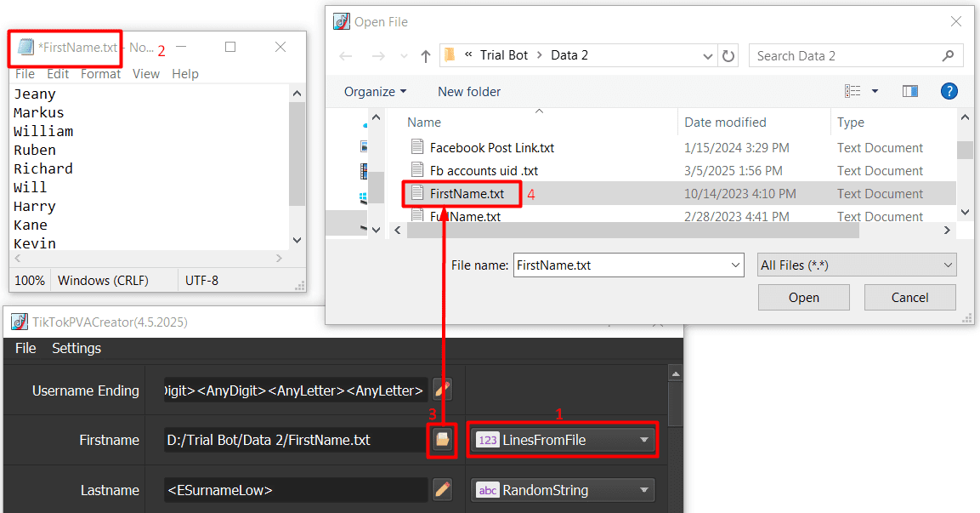This screenshot has width=980, height=513.
Task: Open the File menu in TikTokPVACreator
Action: tap(25, 348)
